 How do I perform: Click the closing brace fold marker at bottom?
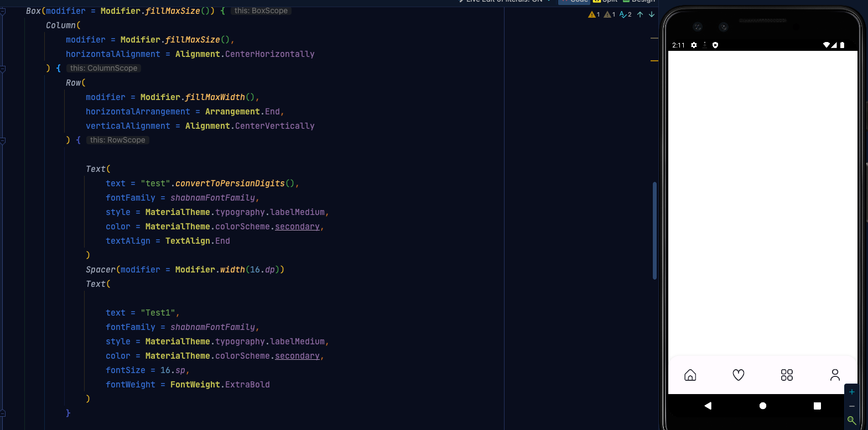click(x=3, y=413)
